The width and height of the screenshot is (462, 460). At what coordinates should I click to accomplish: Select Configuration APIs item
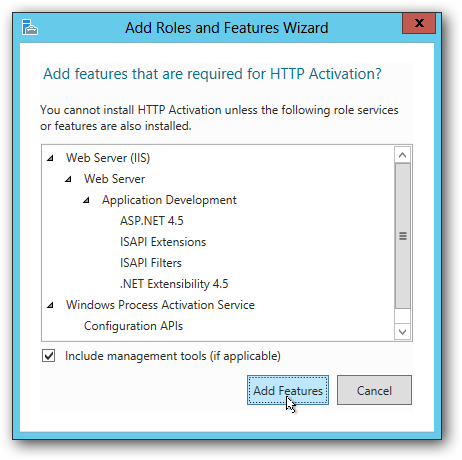click(133, 326)
